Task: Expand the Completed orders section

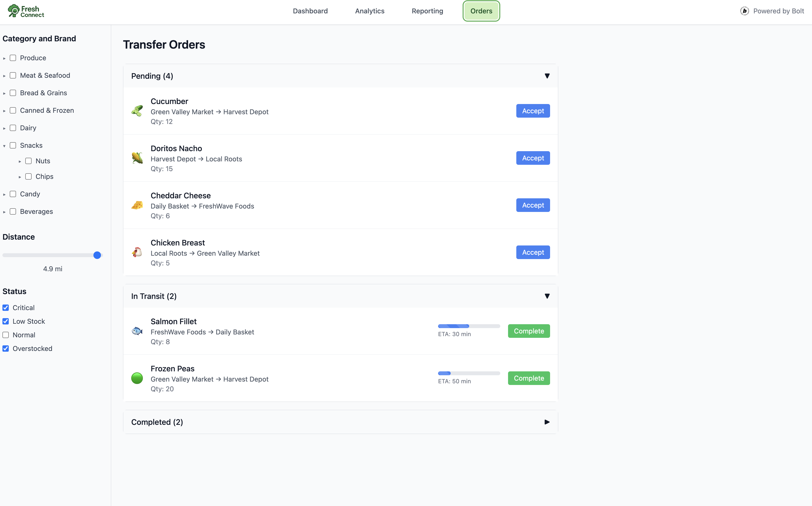Action: point(547,422)
